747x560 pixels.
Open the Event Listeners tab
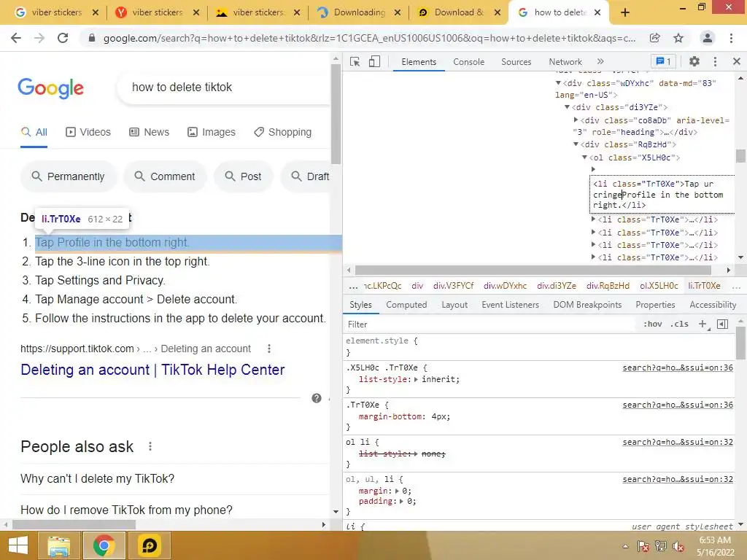510,305
